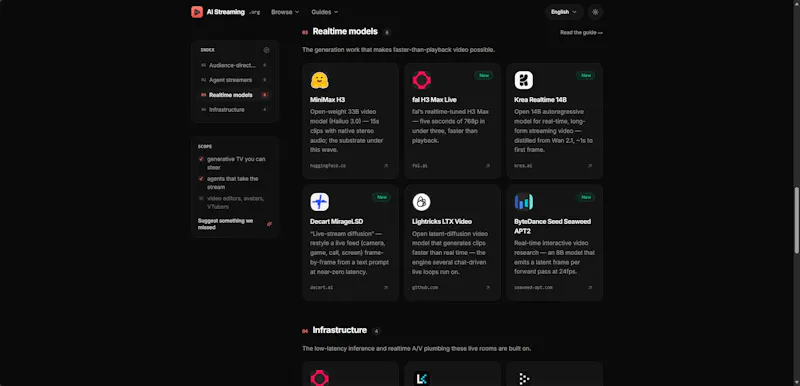800x386 pixels.
Task: Open the decart.ai link
Action: (x=321, y=288)
